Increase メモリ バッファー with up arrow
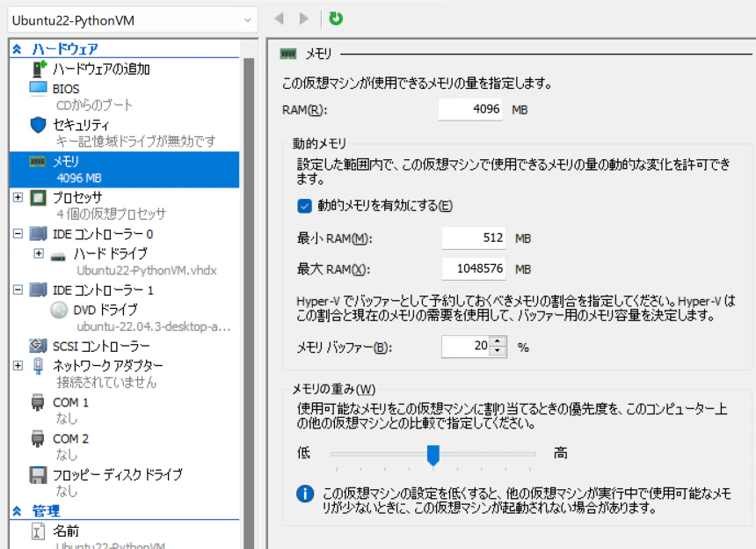The width and height of the screenshot is (756, 549). click(498, 341)
